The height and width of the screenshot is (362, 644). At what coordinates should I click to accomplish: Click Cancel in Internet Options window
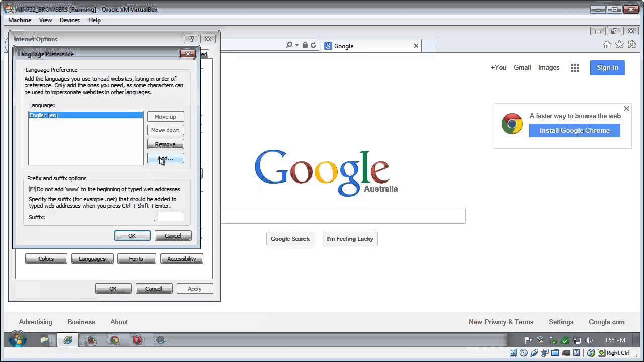pyautogui.click(x=154, y=289)
